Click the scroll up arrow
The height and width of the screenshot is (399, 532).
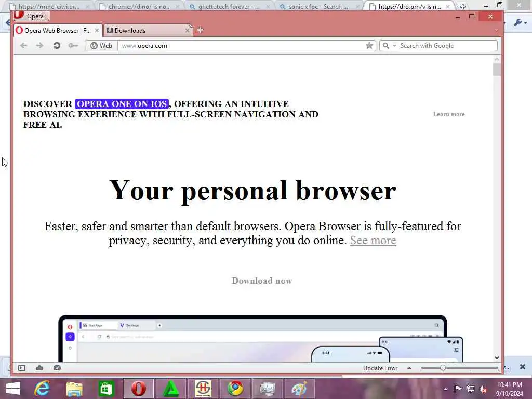click(x=497, y=59)
